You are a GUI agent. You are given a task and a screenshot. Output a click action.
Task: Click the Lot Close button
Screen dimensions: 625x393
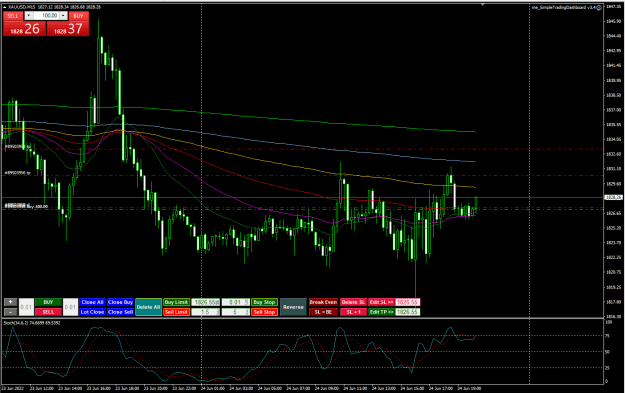[x=92, y=312]
